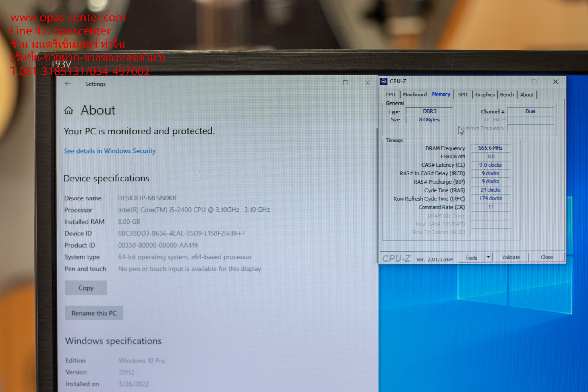Click the Tools button in CPU-Z
588x392 pixels.
471,258
